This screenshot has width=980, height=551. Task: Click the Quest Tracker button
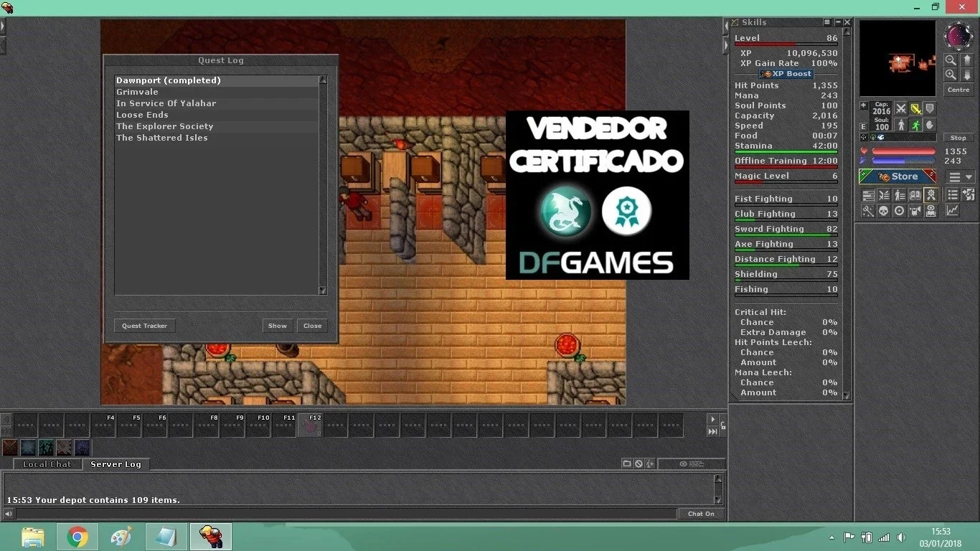(x=144, y=326)
